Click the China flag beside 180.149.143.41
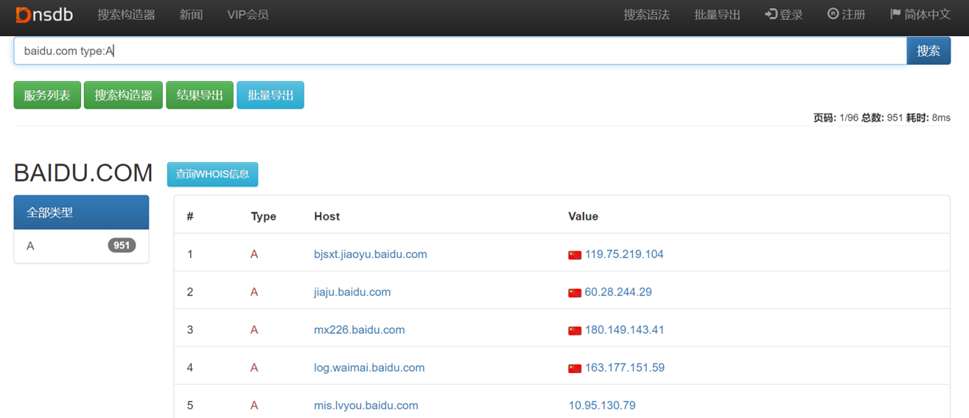Image resolution: width=969 pixels, height=418 pixels. pos(575,330)
